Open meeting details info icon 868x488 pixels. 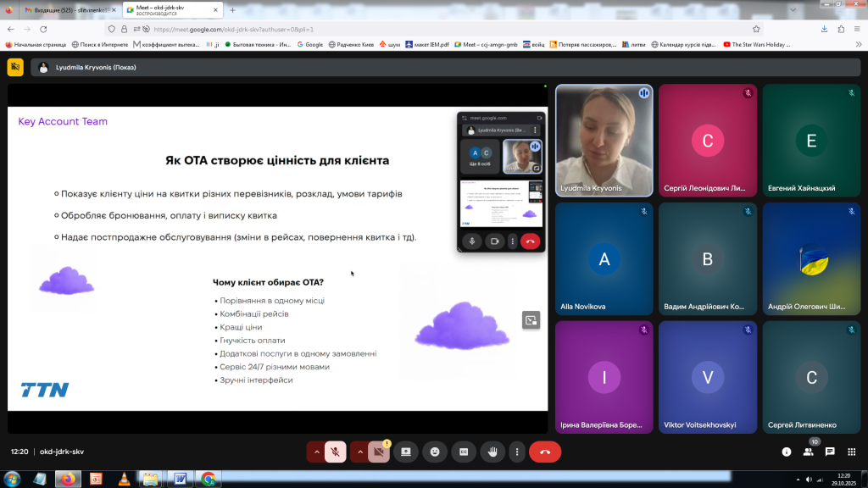tap(786, 452)
